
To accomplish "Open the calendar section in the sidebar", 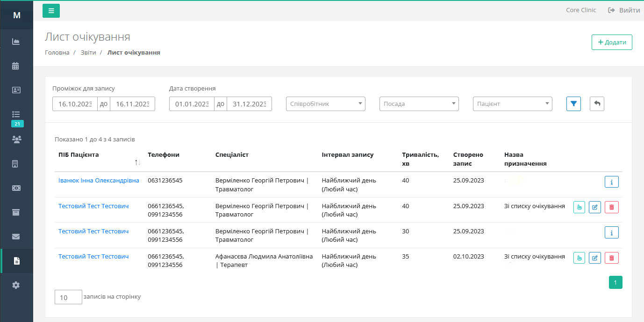I will [x=16, y=66].
